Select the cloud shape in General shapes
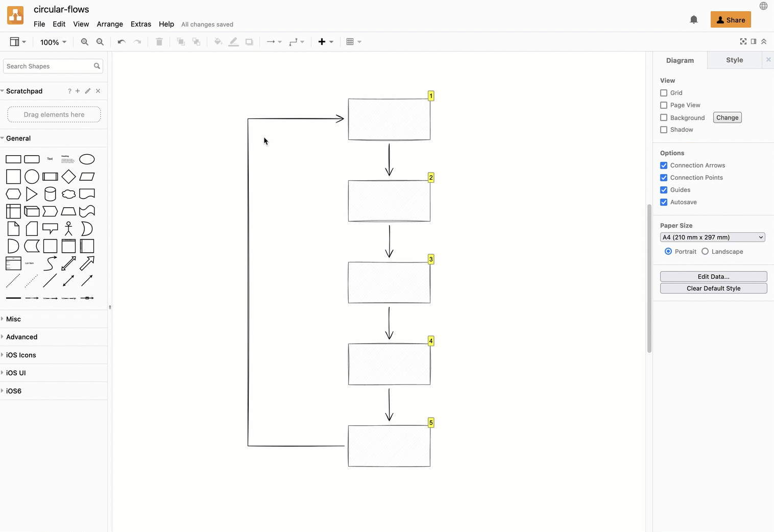The width and height of the screenshot is (774, 532). tap(68, 194)
